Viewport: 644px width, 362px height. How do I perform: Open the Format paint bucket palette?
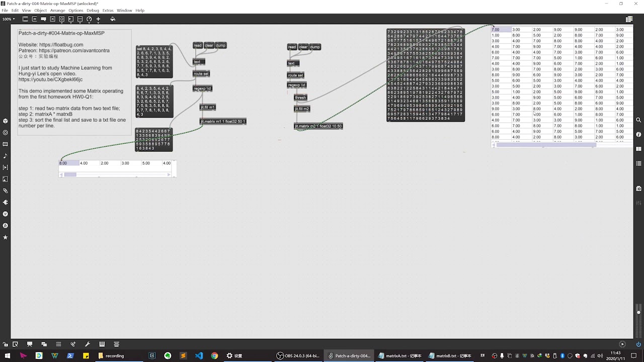pos(113,19)
